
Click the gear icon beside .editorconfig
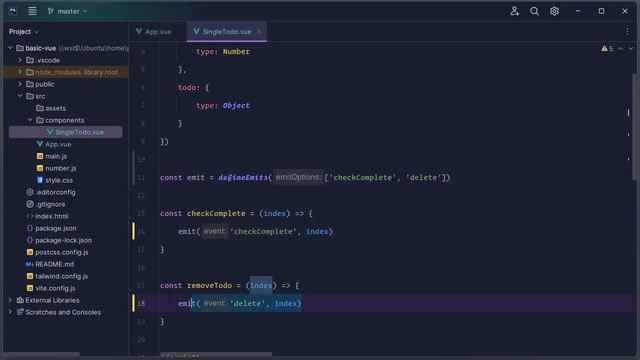(29, 192)
